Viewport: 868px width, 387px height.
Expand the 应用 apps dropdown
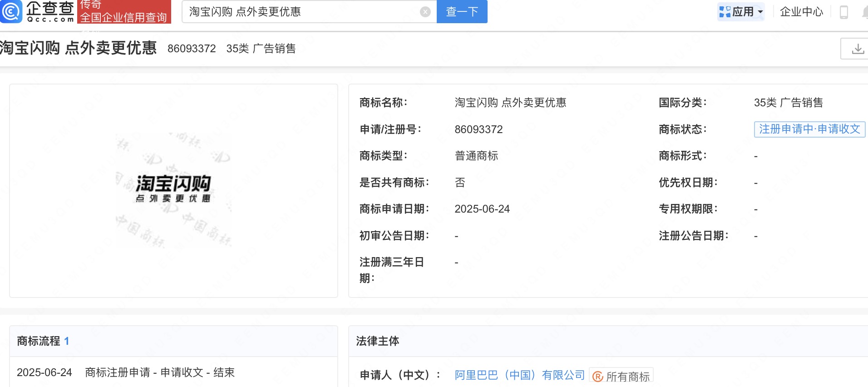coord(741,12)
